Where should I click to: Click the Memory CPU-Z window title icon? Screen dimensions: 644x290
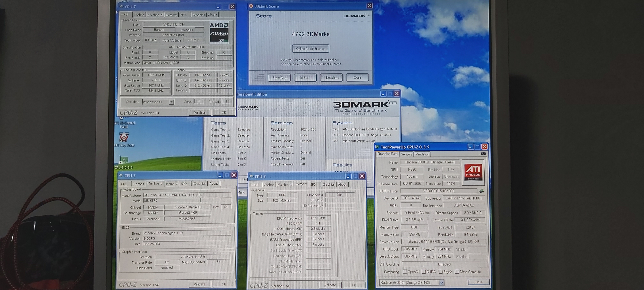(251, 176)
